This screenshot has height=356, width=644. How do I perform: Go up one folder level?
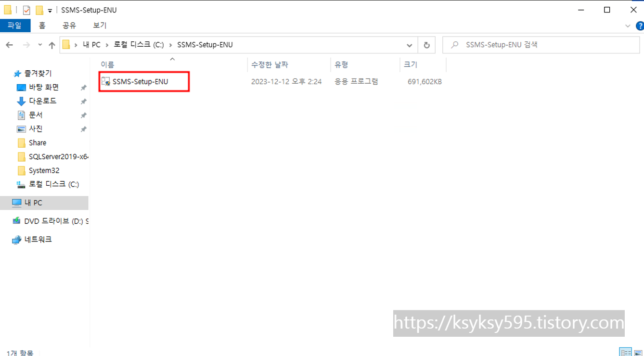[52, 45]
